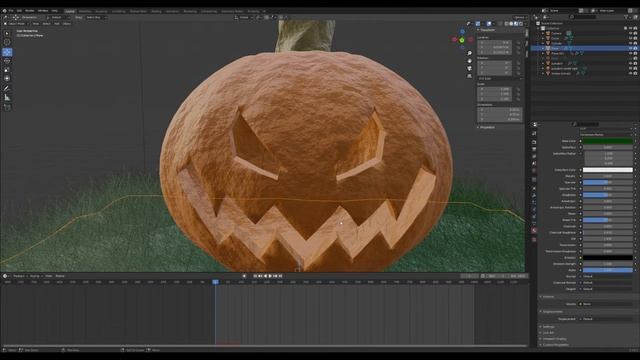This screenshot has width=640, height=360.
Task: Open the timeline Playback menu
Action: coord(19,276)
